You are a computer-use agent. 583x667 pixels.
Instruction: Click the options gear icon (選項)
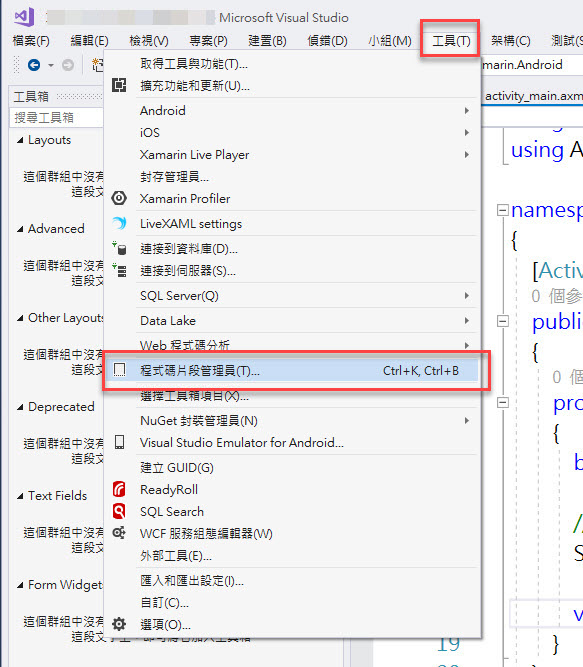click(x=119, y=624)
